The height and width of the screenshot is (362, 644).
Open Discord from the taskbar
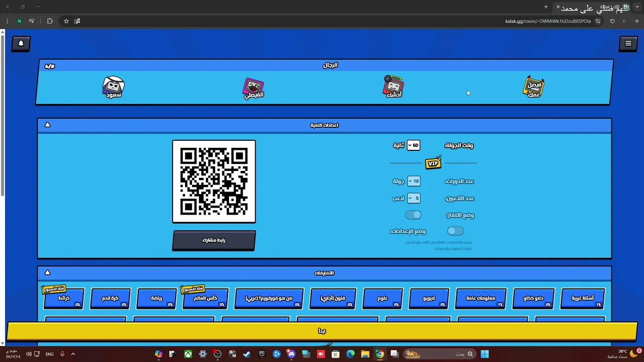tap(291, 354)
